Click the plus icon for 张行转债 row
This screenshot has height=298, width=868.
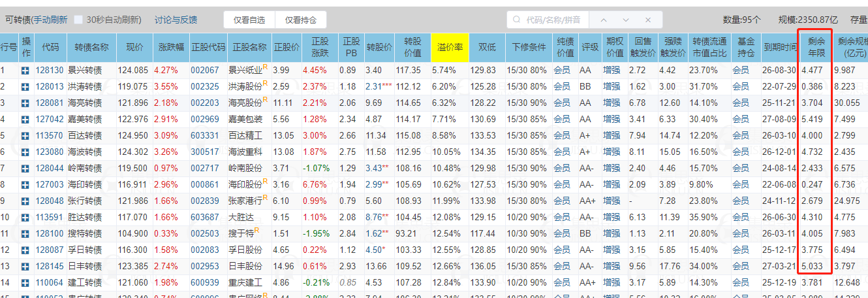[x=25, y=201]
